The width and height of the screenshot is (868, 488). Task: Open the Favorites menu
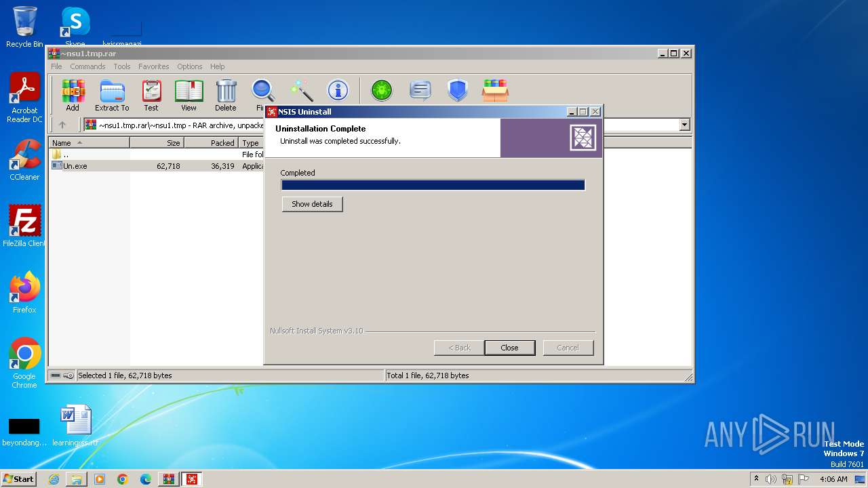(154, 66)
